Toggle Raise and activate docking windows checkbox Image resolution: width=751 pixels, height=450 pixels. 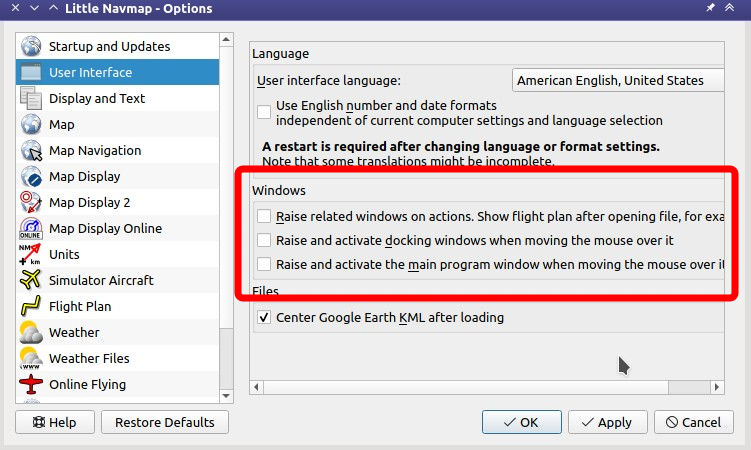point(264,240)
